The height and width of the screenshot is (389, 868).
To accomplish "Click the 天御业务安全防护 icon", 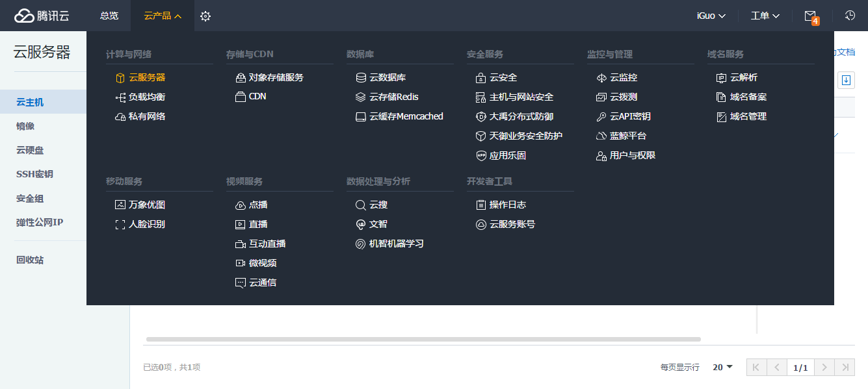I will [x=480, y=136].
